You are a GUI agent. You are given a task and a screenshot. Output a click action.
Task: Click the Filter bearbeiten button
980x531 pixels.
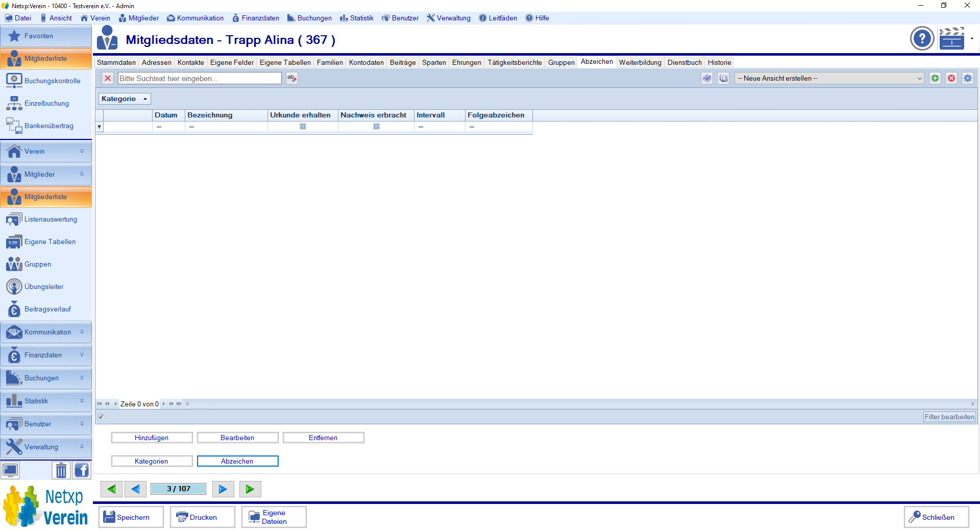coord(949,417)
